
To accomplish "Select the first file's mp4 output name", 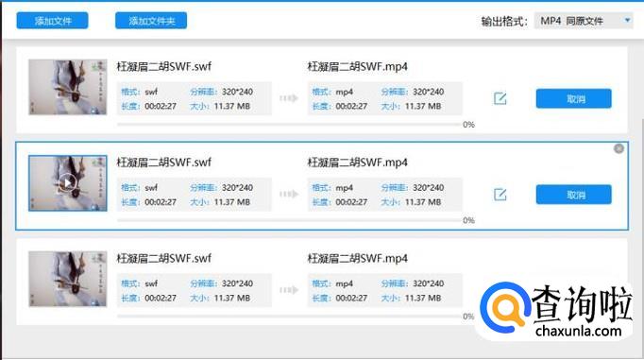I will coord(357,66).
